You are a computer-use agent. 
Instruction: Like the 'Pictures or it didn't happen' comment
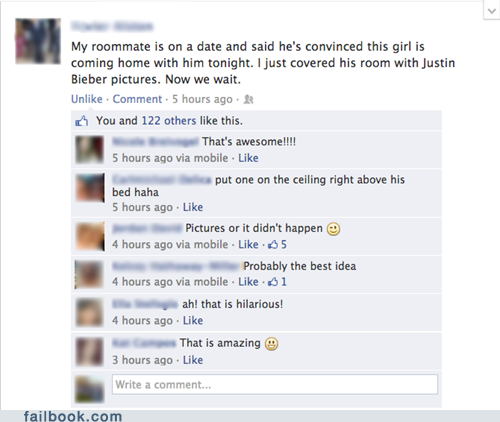[x=248, y=245]
